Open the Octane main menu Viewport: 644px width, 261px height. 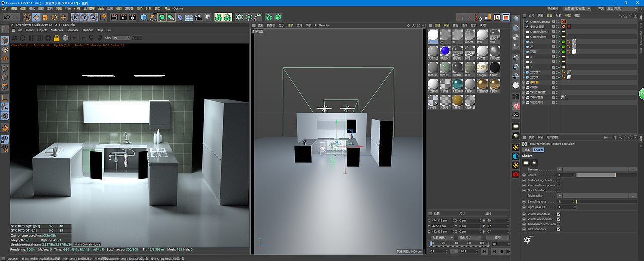tap(178, 9)
